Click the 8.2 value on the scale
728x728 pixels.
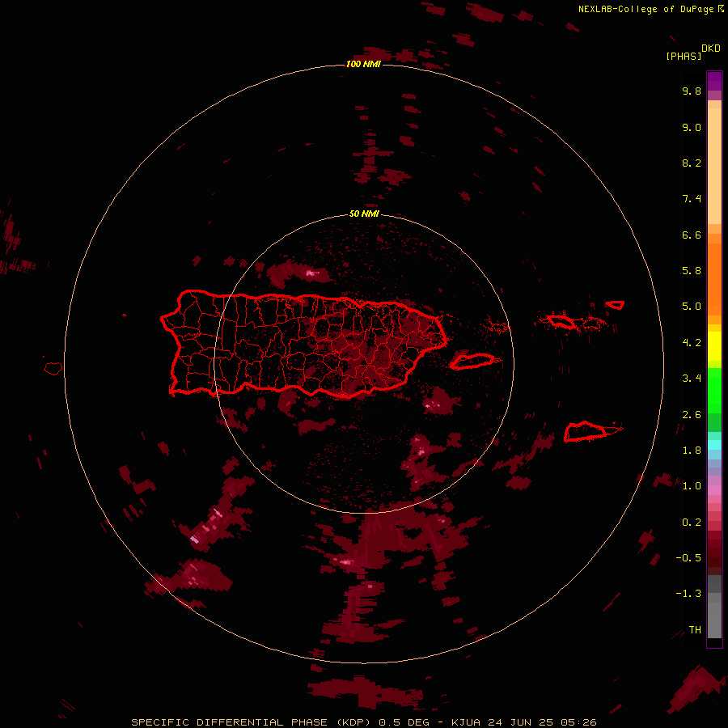pyautogui.click(x=692, y=163)
